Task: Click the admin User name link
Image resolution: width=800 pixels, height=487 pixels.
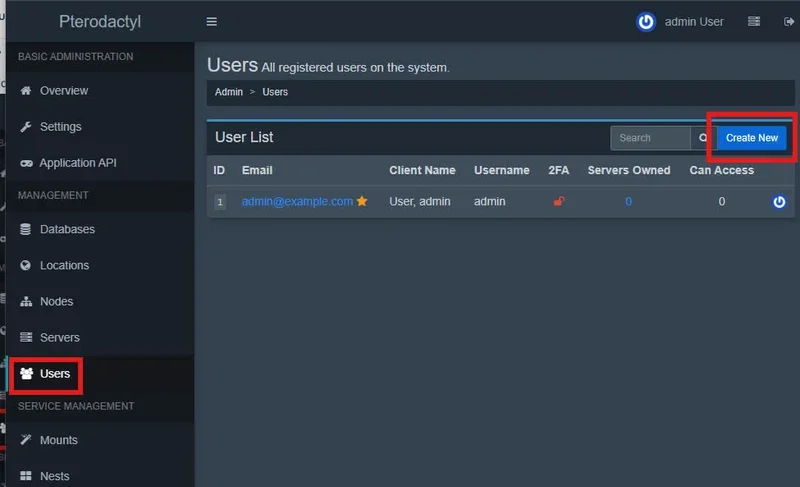Action: click(x=694, y=22)
